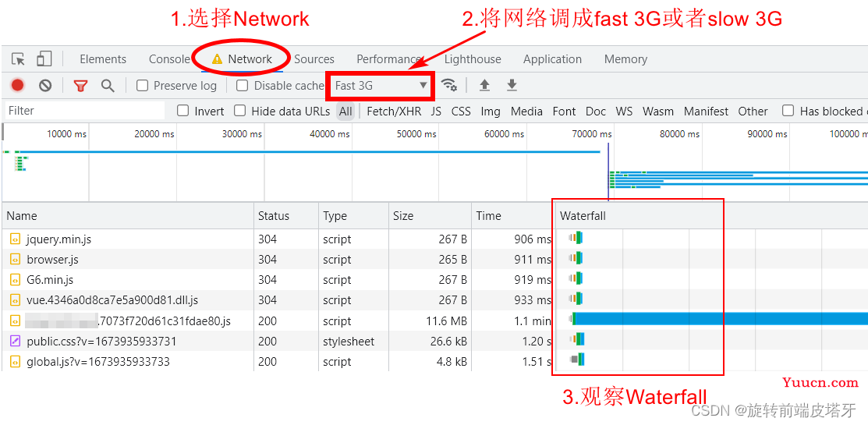Click the script icon beside G6.min.js
Image resolution: width=868 pixels, height=425 pixels.
tap(15, 279)
